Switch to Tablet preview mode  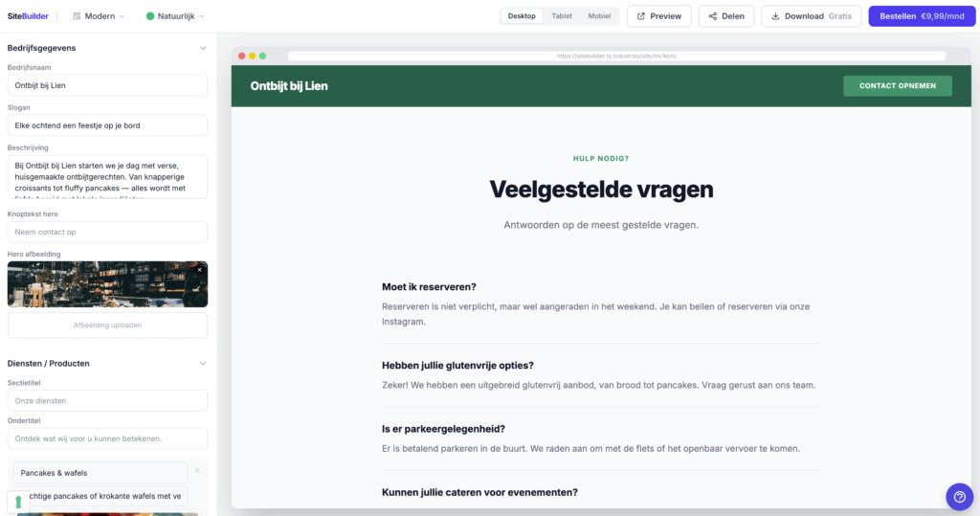(x=561, y=16)
